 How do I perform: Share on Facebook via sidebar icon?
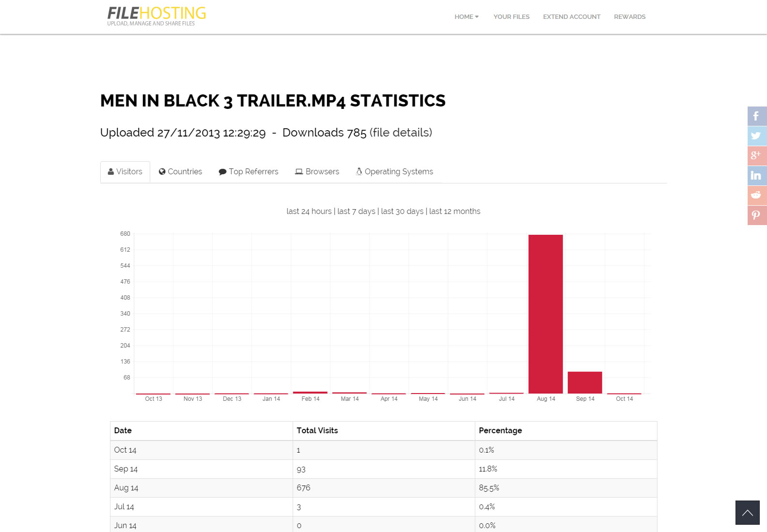(757, 116)
